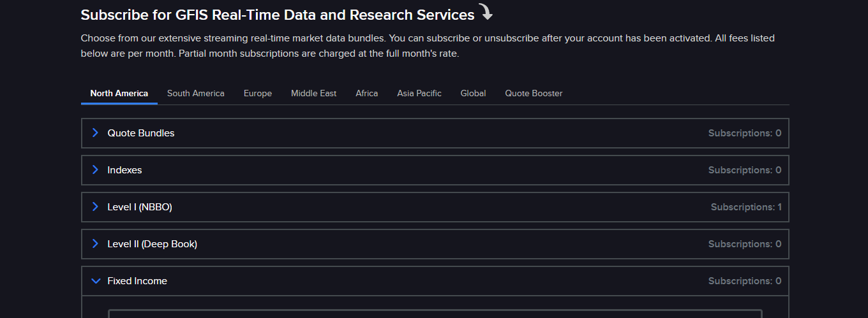The width and height of the screenshot is (868, 318).
Task: Open the Europe tab
Action: pyautogui.click(x=258, y=93)
